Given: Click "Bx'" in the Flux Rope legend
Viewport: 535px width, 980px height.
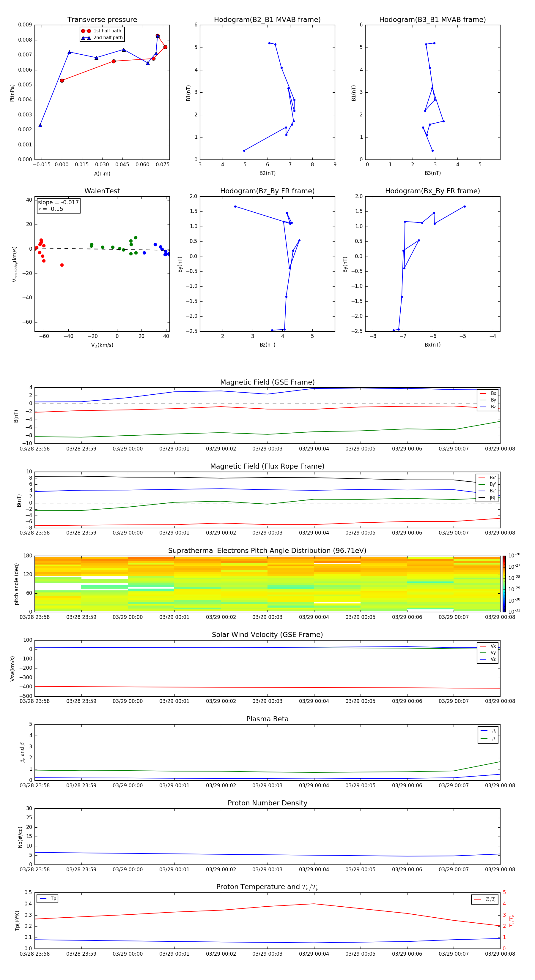Looking at the screenshot, I should click(x=487, y=478).
